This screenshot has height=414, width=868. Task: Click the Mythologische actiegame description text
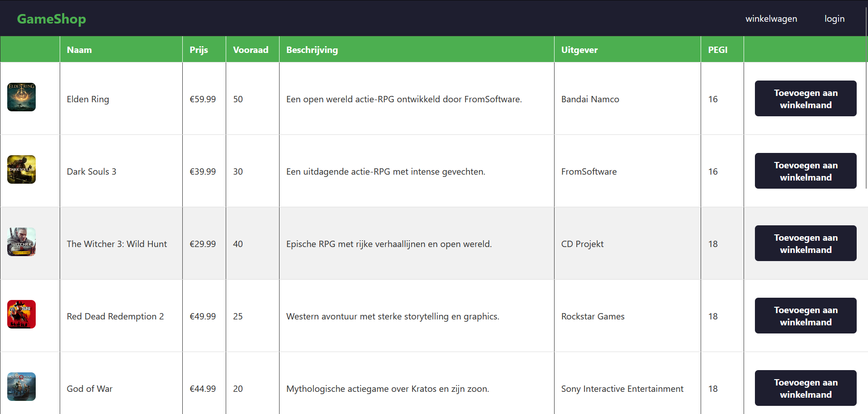click(388, 389)
